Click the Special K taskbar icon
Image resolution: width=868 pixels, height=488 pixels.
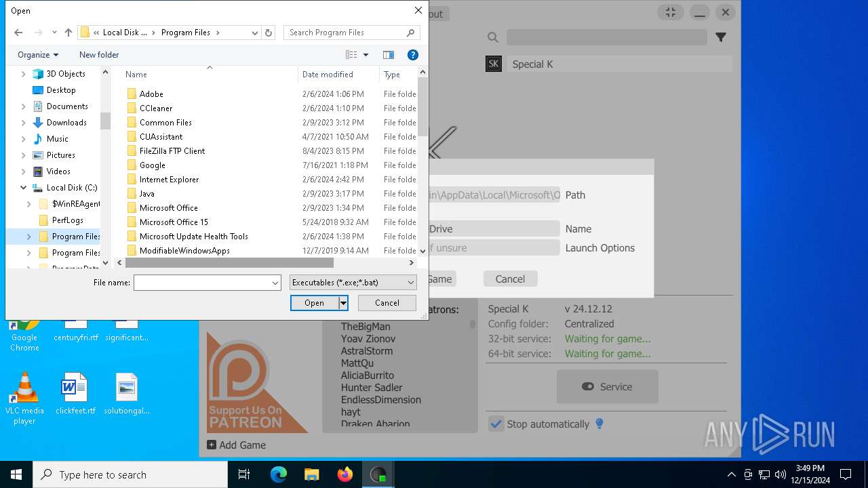coord(378,474)
